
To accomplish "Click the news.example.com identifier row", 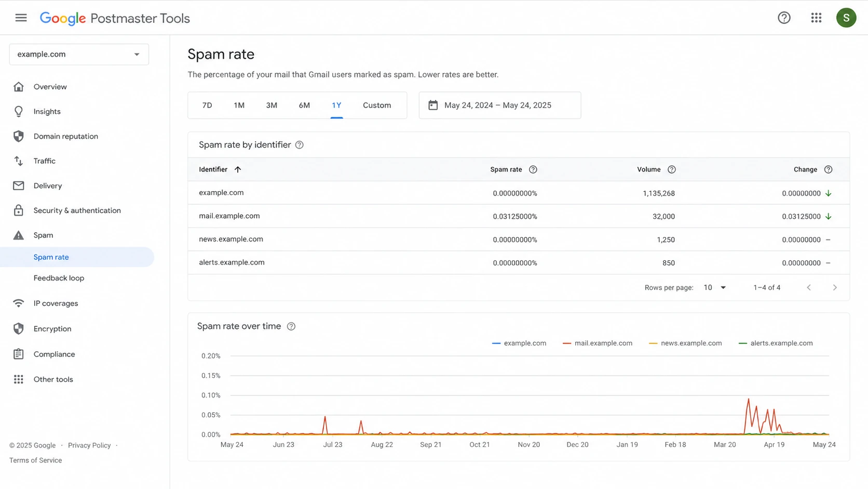I will 519,240.
